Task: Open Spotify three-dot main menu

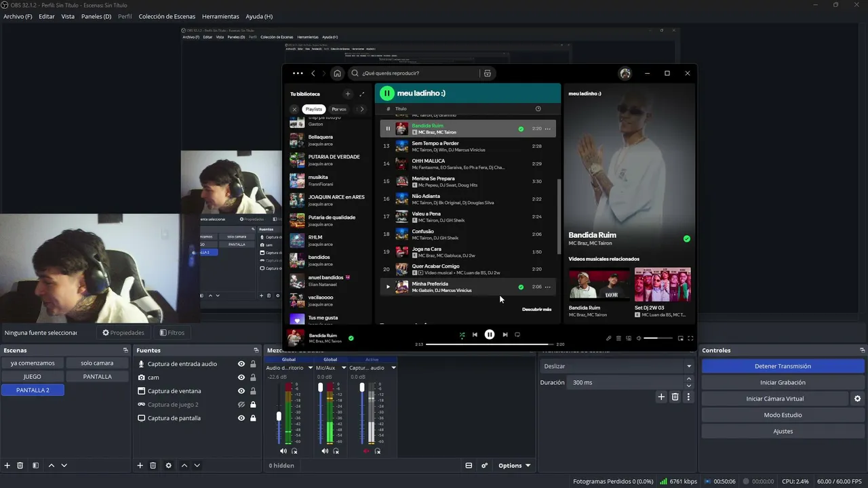Action: point(298,73)
